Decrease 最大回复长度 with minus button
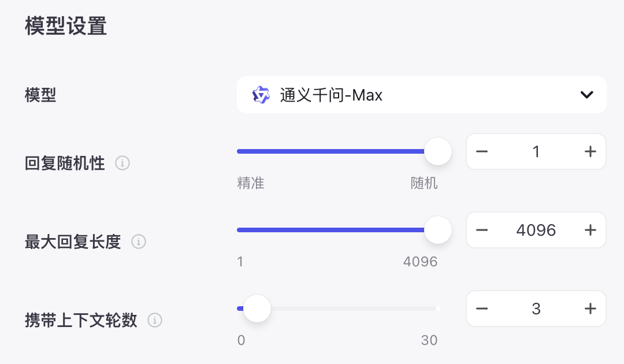624x364 pixels. tap(481, 230)
